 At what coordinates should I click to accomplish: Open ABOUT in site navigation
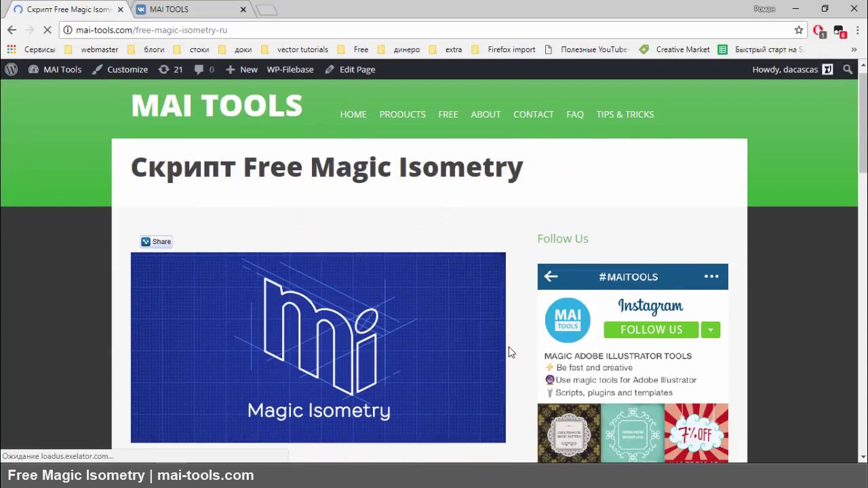pyautogui.click(x=486, y=115)
